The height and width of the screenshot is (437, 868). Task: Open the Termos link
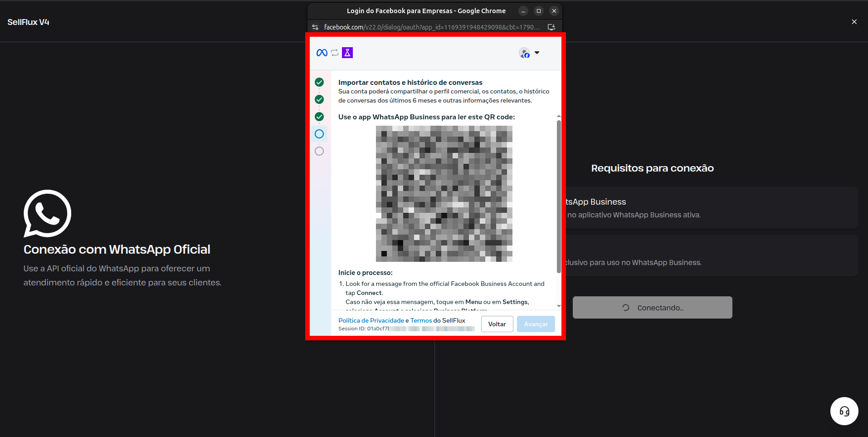421,320
